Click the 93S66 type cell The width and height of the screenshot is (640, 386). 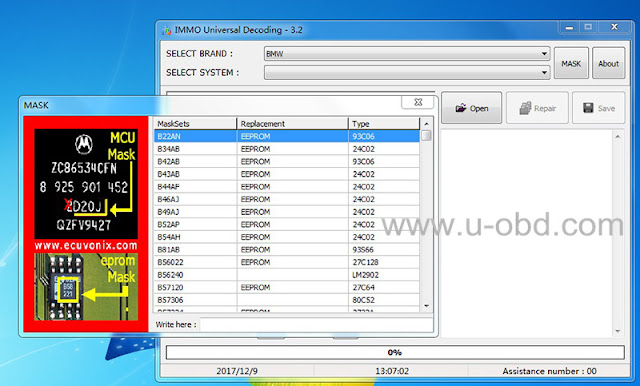(x=384, y=250)
